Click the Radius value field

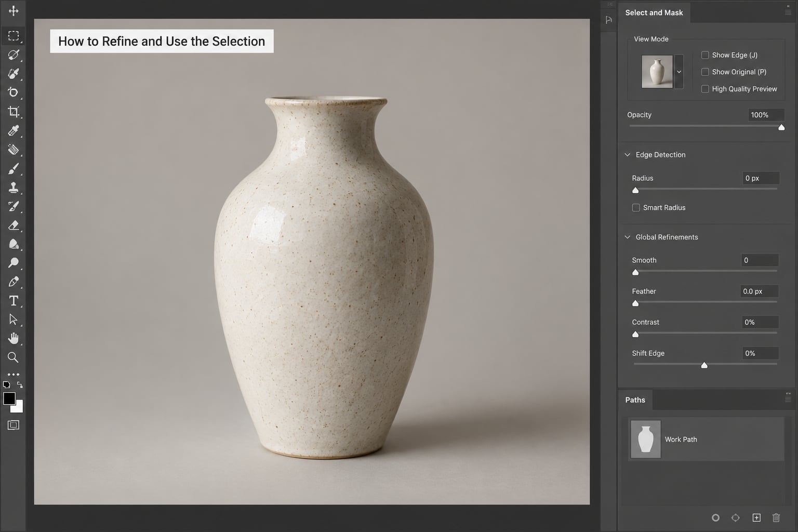[x=761, y=178]
